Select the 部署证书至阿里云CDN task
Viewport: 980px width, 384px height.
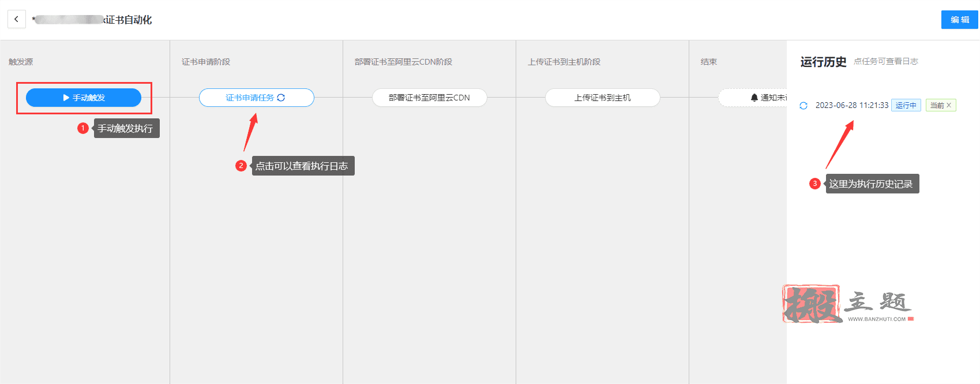pos(429,98)
